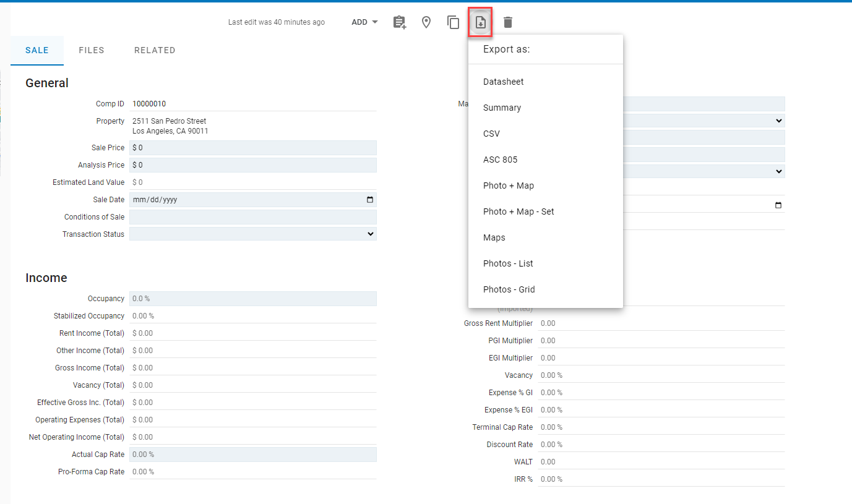The image size is (852, 504).
Task: Click the Actual Cap Rate field
Action: (x=253, y=455)
